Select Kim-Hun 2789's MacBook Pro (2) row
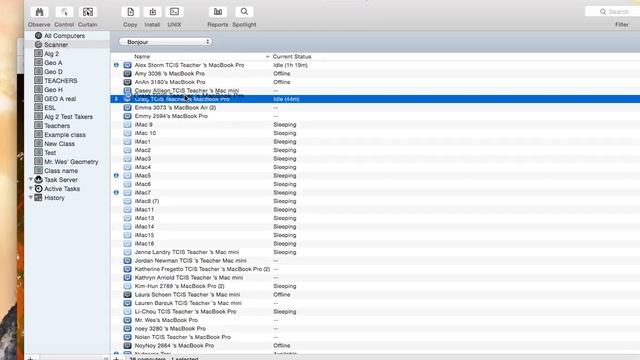The height and width of the screenshot is (360, 640). coord(375,286)
